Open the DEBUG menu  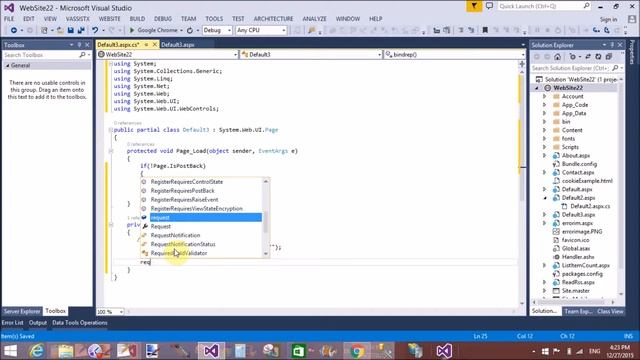pos(163,19)
